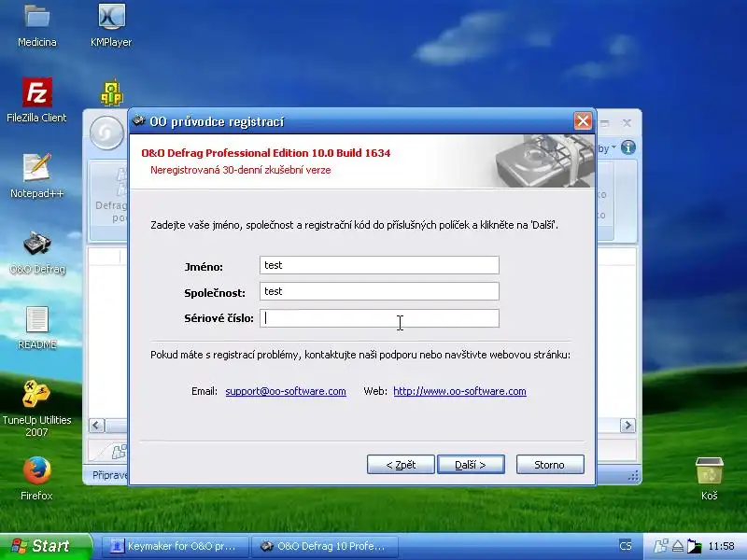
Task: Open the Medicina folder icon
Action: point(36,17)
